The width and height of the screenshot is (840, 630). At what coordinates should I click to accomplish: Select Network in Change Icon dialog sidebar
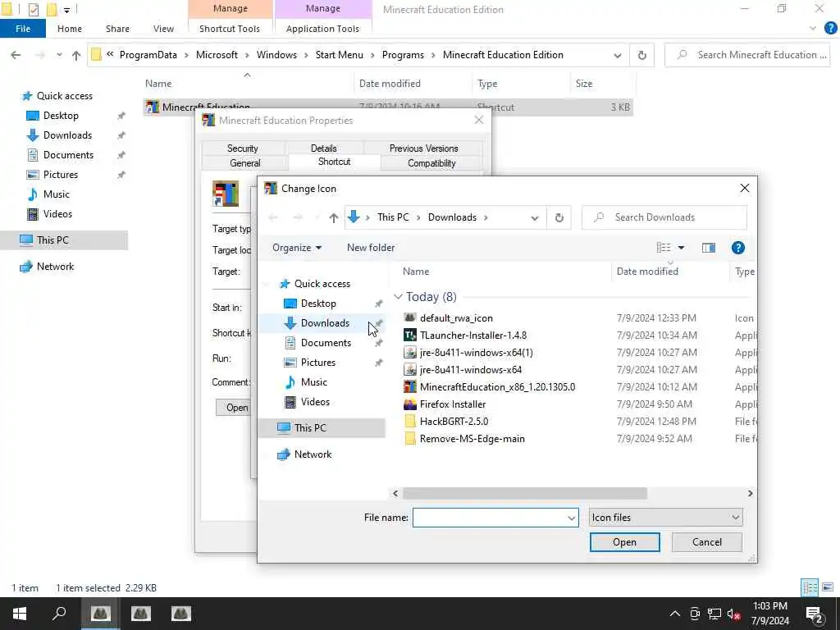[313, 454]
